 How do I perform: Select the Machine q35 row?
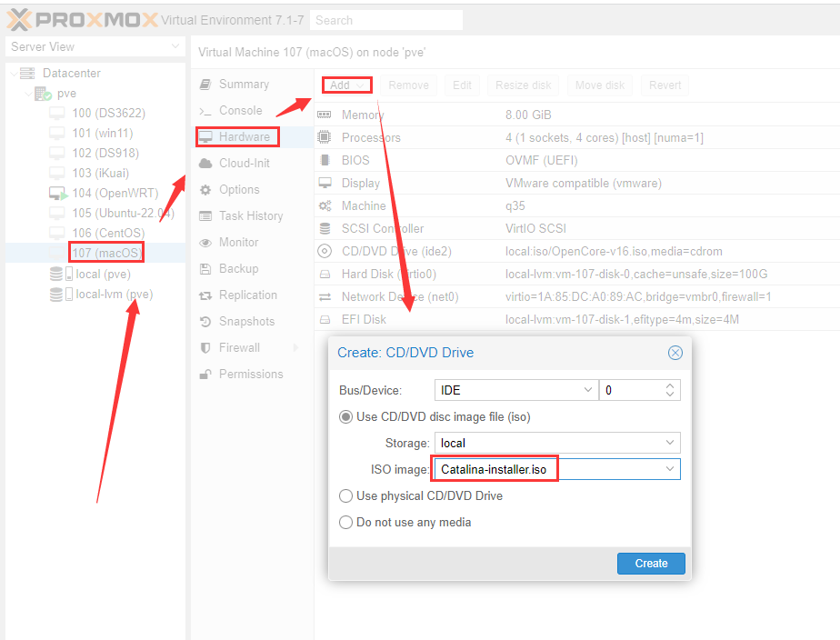point(577,205)
